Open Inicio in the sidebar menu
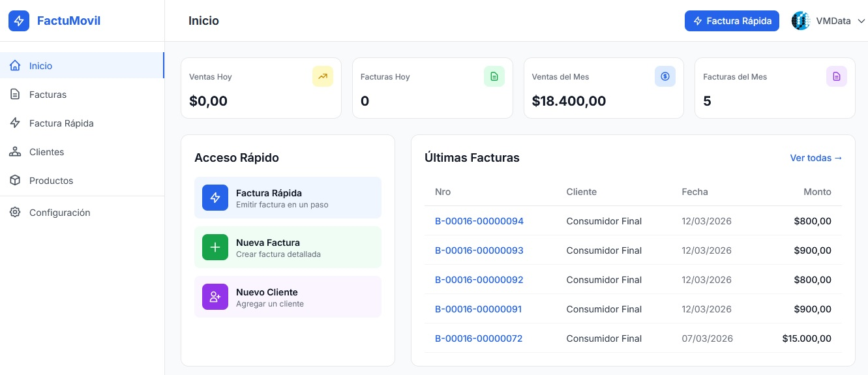This screenshot has height=375, width=868. [x=82, y=66]
